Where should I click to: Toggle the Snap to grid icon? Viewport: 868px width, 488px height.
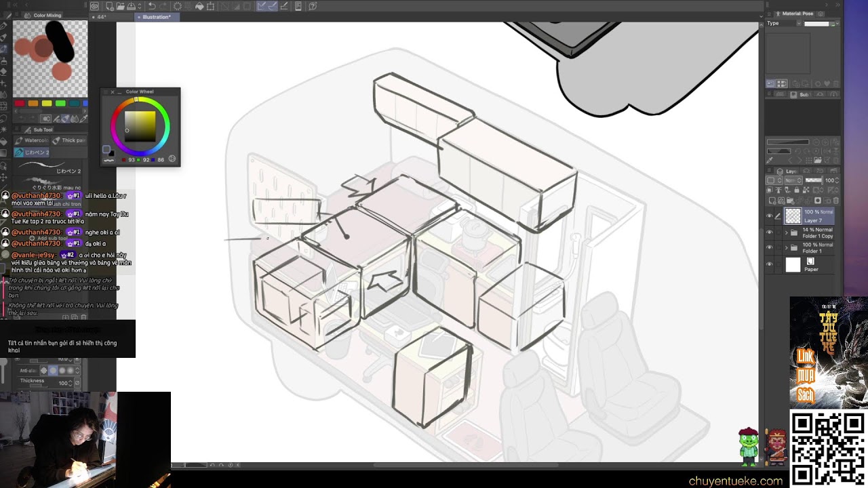click(284, 6)
